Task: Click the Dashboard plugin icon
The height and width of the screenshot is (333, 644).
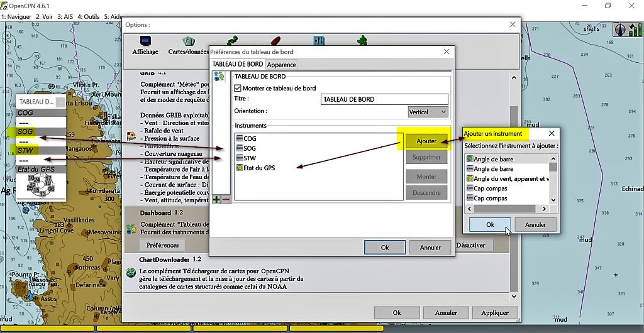Action: coord(131,229)
